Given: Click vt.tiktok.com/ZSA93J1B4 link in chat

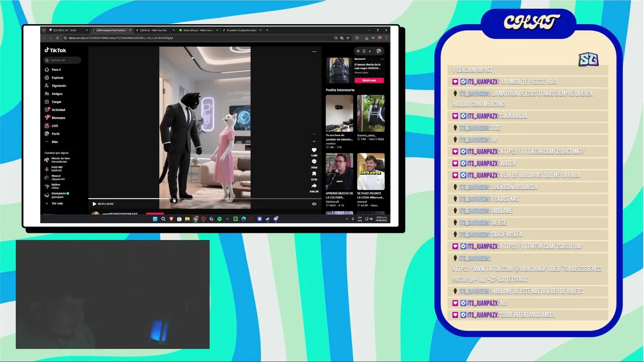Looking at the screenshot, I should [542, 246].
